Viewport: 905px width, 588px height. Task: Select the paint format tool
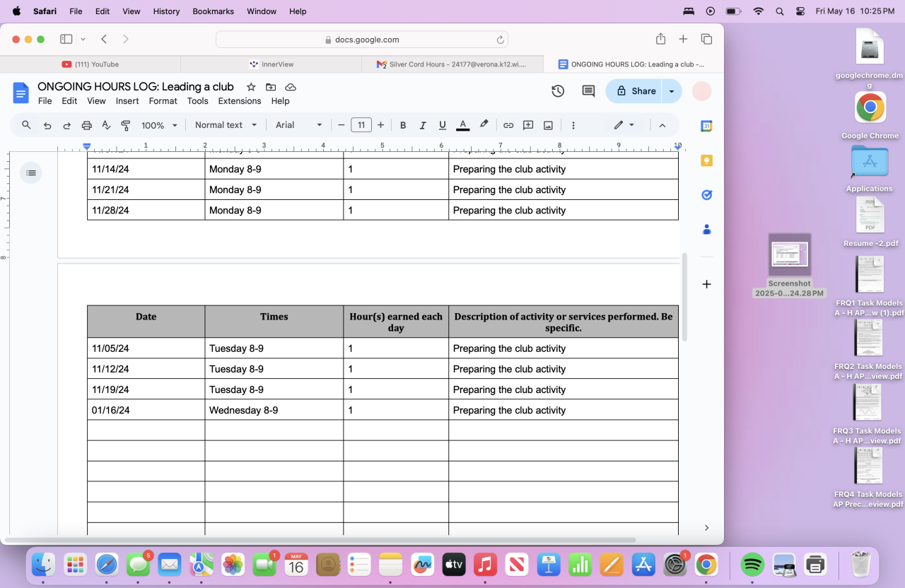tap(126, 125)
